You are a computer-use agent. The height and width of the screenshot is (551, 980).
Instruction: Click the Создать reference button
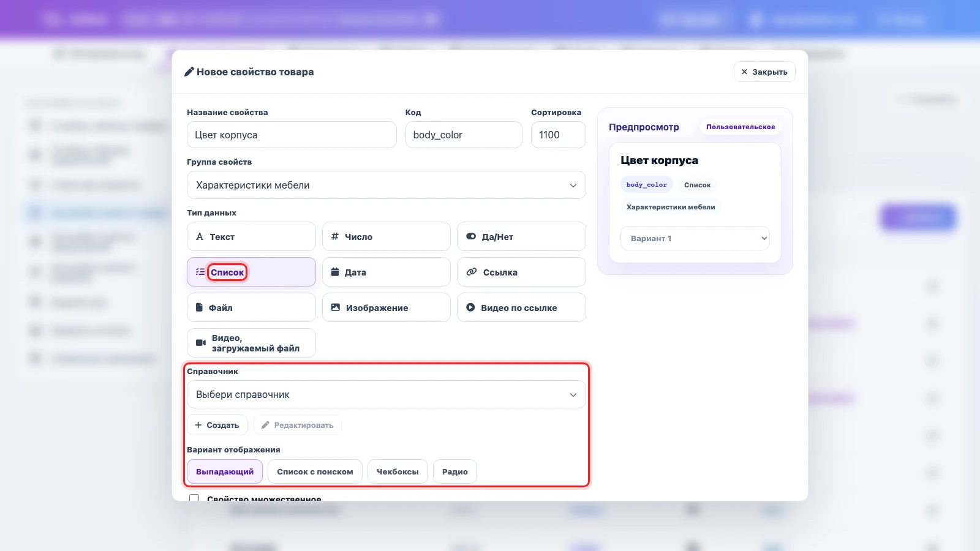[217, 425]
